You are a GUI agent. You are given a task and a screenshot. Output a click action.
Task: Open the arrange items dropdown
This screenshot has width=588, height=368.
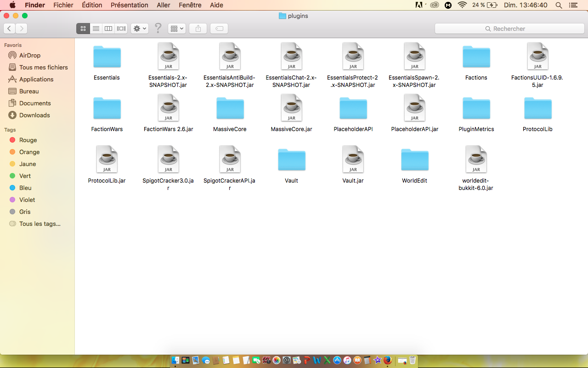pyautogui.click(x=176, y=29)
